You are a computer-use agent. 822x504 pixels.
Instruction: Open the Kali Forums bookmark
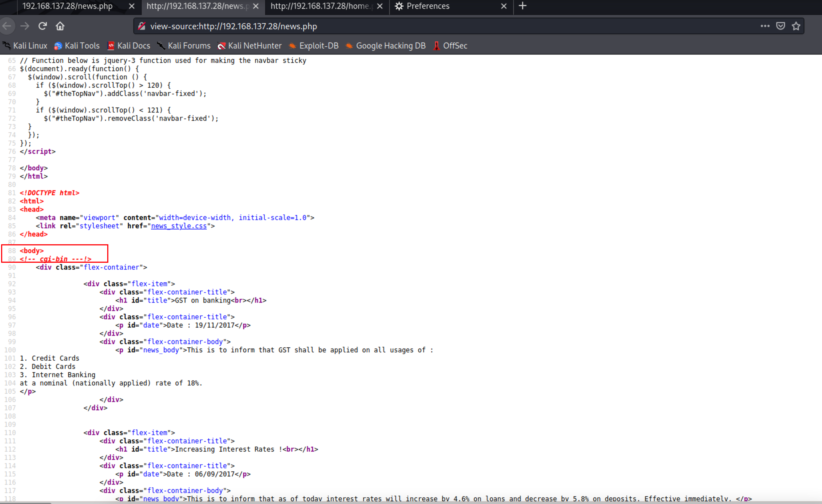(x=184, y=46)
